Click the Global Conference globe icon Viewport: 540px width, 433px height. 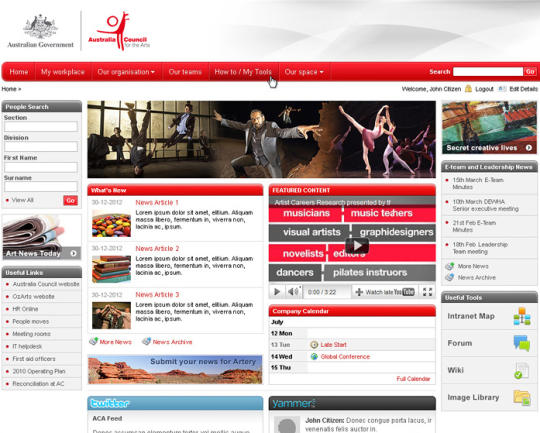click(x=314, y=357)
